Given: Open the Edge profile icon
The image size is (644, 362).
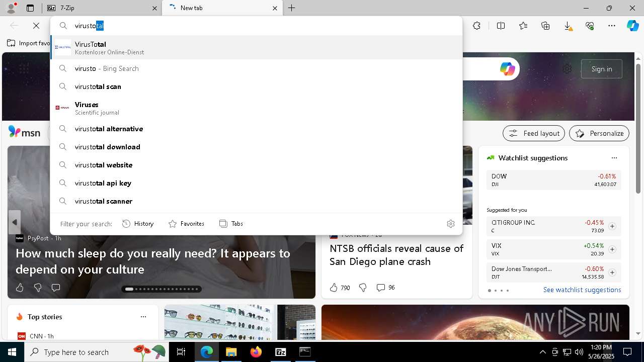Looking at the screenshot, I should [11, 8].
